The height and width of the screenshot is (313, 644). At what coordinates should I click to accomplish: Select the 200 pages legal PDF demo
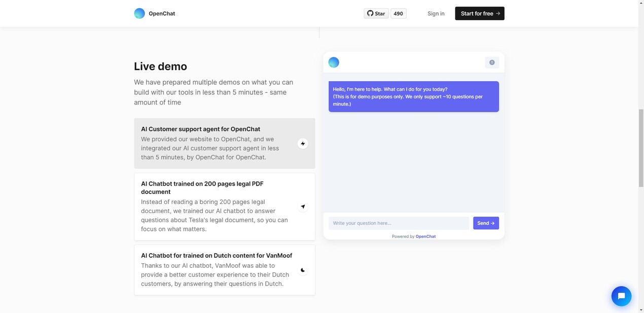click(x=225, y=207)
